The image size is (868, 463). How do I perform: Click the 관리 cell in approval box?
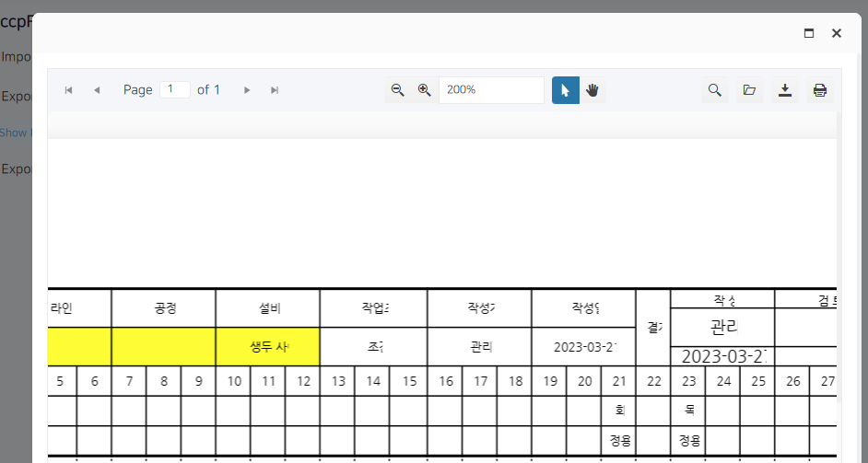coord(722,328)
